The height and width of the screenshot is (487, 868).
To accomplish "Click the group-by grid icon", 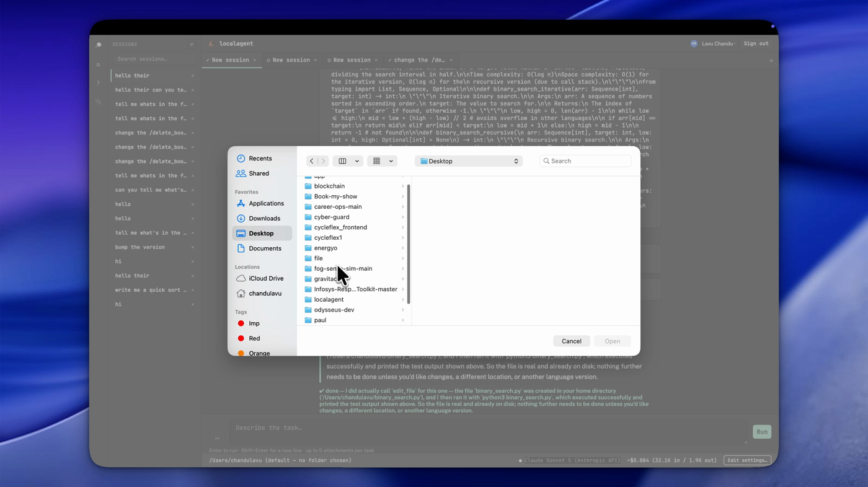I will coord(376,161).
